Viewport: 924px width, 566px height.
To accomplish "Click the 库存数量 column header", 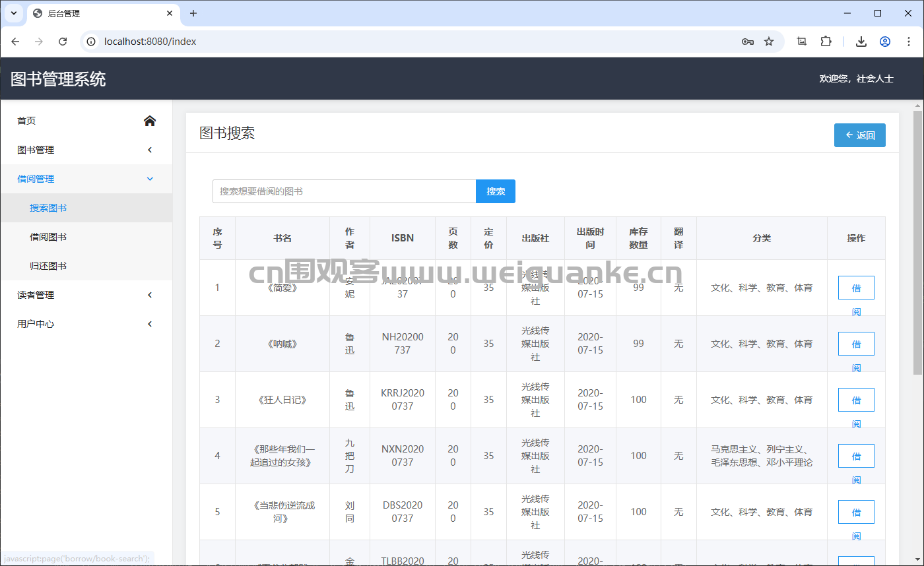I will pyautogui.click(x=638, y=238).
